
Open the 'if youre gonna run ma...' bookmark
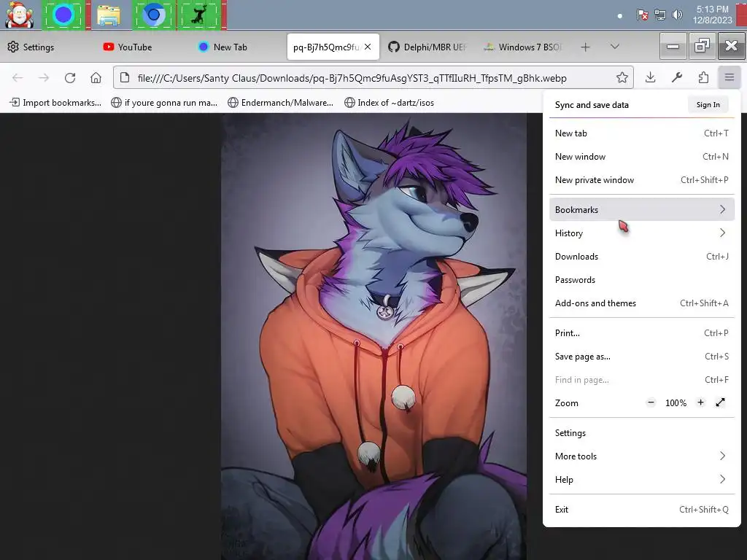164,102
